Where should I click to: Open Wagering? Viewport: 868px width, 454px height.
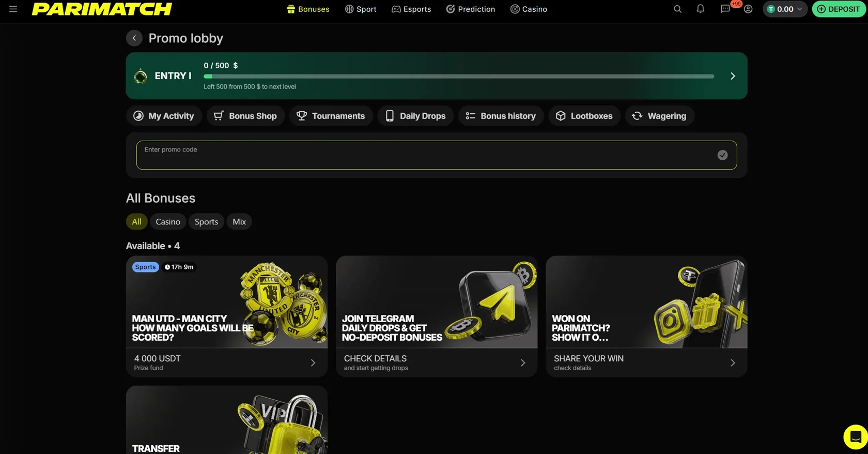coord(660,116)
